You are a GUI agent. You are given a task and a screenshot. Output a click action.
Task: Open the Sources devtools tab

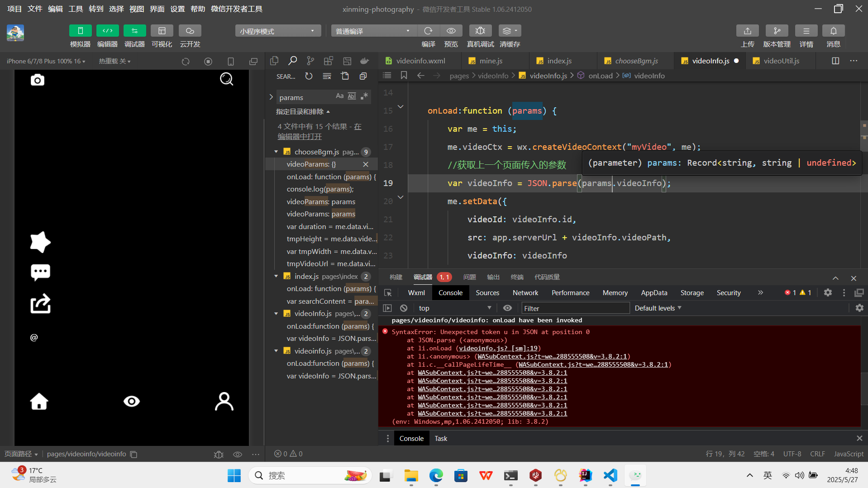[487, 293]
